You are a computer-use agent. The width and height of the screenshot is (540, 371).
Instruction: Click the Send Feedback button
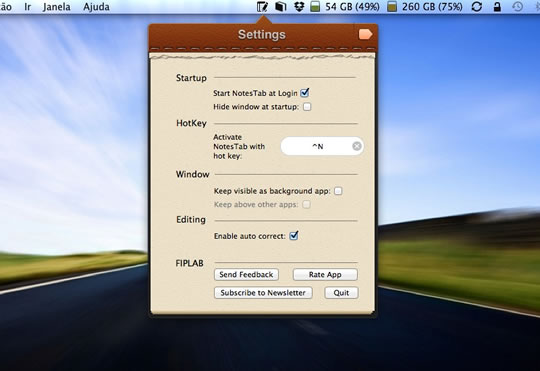click(x=246, y=275)
